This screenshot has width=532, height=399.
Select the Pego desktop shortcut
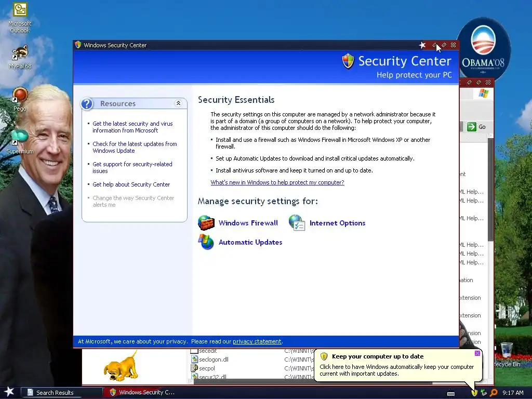[x=20, y=99]
